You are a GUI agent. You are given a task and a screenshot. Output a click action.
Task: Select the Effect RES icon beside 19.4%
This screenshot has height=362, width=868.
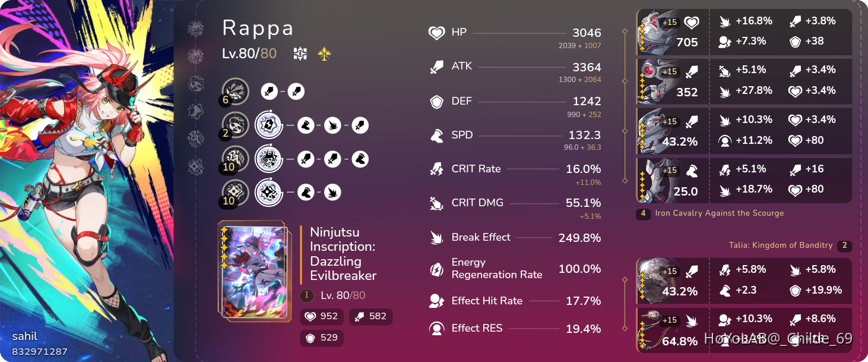tap(436, 328)
